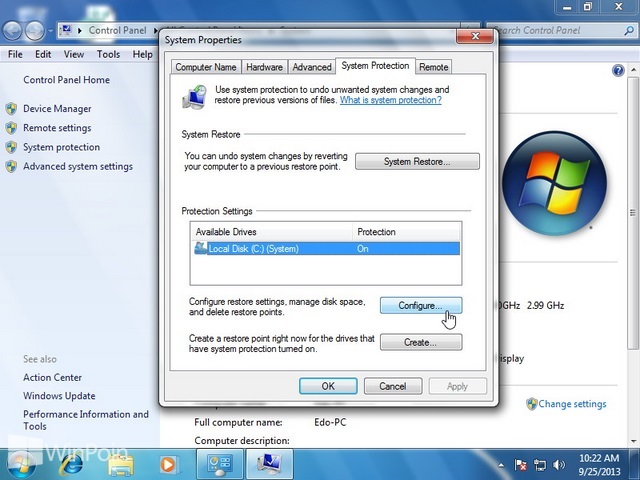Click the Search Control Panel field
Screen dimensions: 640x480
click(561, 30)
